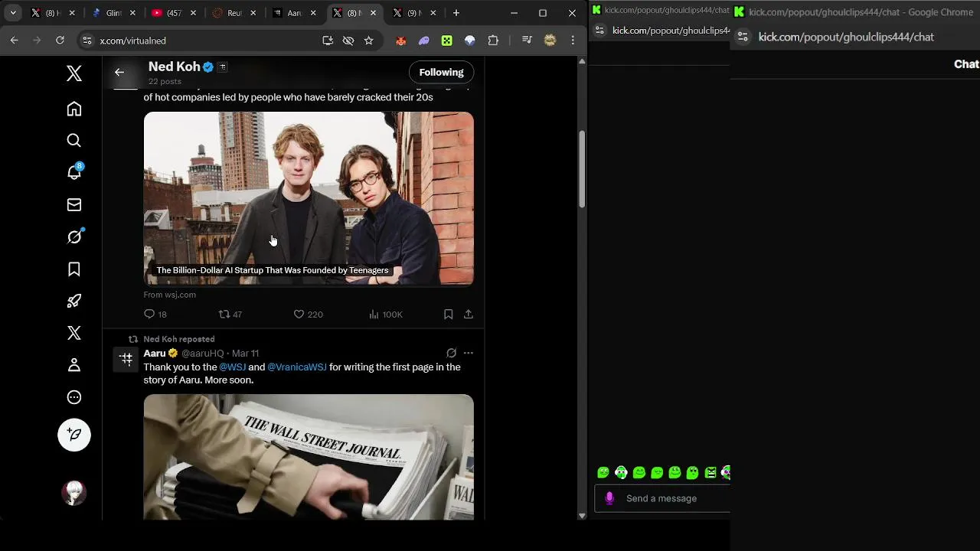This screenshot has height=551, width=980.
Task: Open Bookmarks in the X sidebar
Action: (74, 269)
